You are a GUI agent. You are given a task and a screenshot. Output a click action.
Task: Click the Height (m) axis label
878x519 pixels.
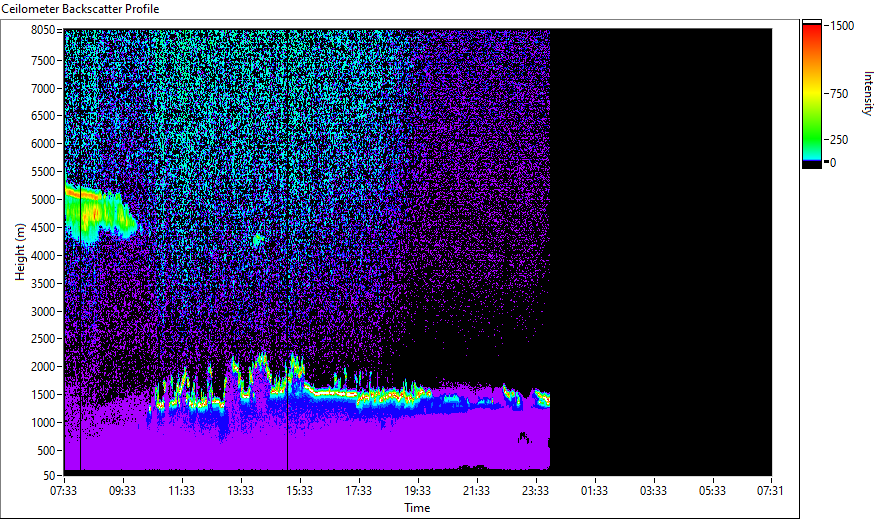20,252
